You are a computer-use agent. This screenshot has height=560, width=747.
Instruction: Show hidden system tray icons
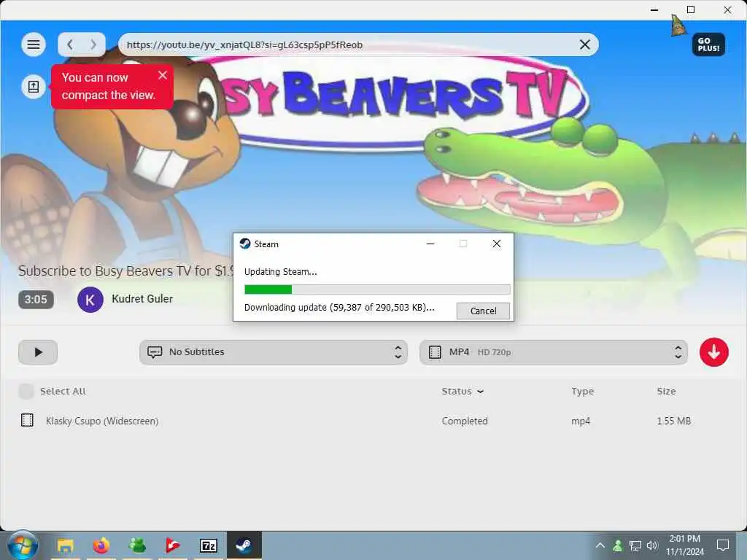pos(600,545)
